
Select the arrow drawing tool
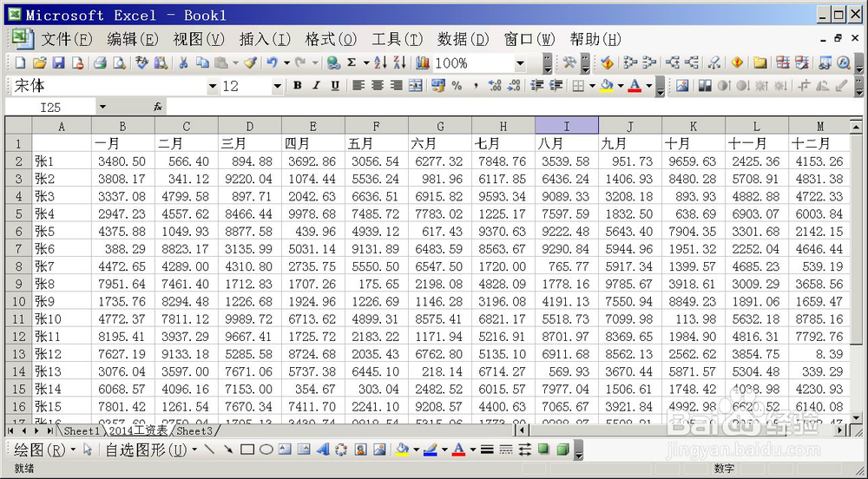(228, 449)
